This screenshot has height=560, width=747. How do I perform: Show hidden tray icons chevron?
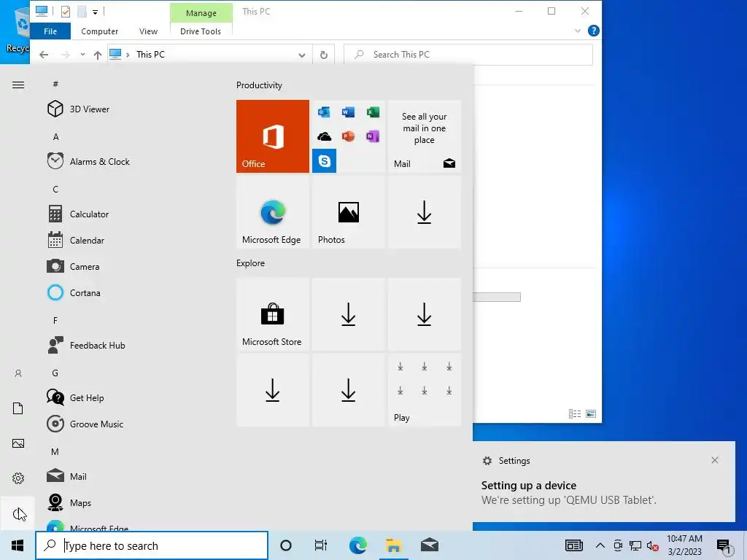tap(600, 545)
